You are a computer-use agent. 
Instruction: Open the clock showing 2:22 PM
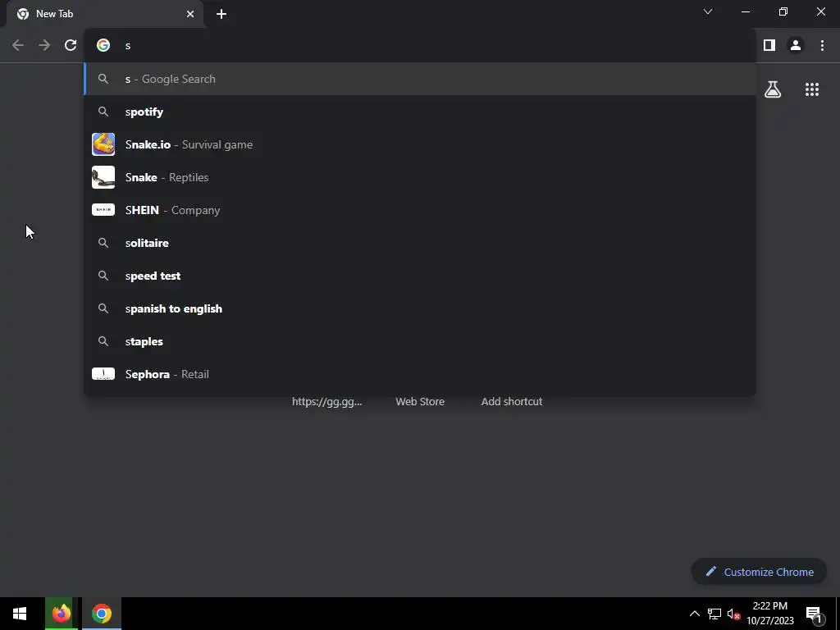[x=769, y=614]
